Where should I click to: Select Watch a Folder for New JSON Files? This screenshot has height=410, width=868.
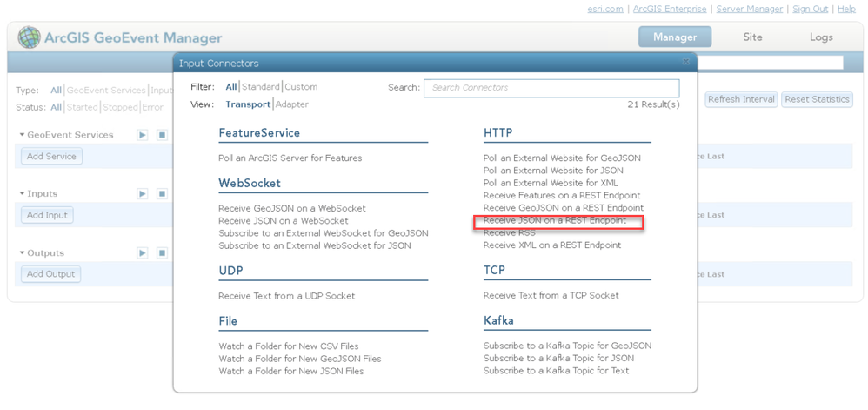click(291, 371)
